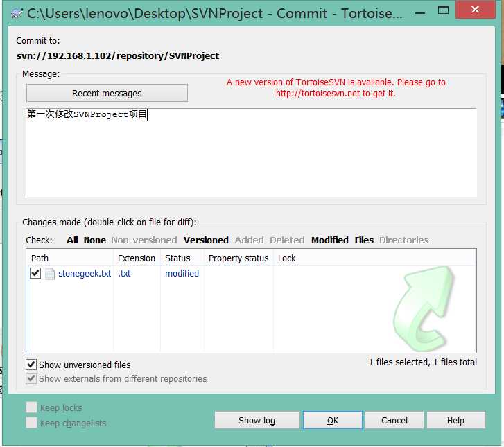The width and height of the screenshot is (504, 447).
Task: Click the Files check filter
Action: coord(364,240)
